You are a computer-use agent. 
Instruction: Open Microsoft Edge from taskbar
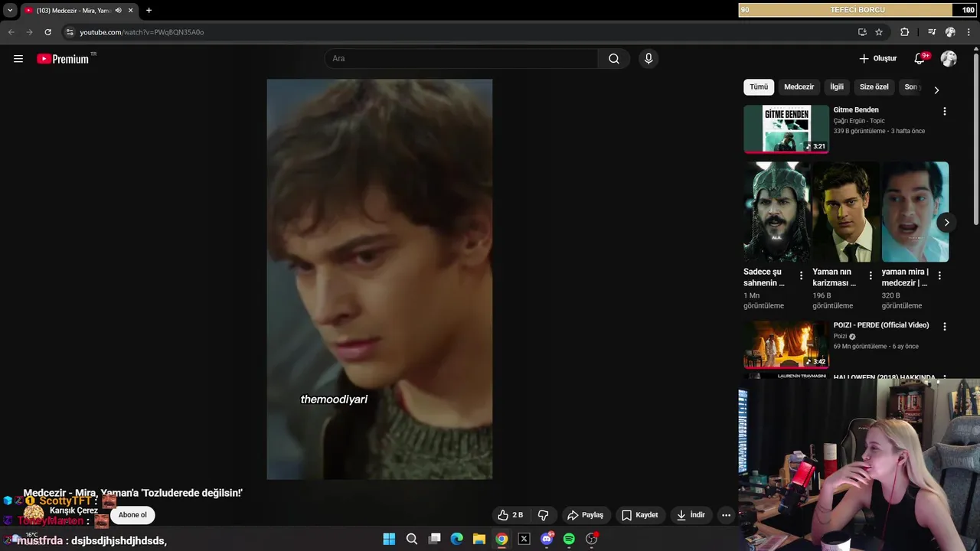point(457,539)
